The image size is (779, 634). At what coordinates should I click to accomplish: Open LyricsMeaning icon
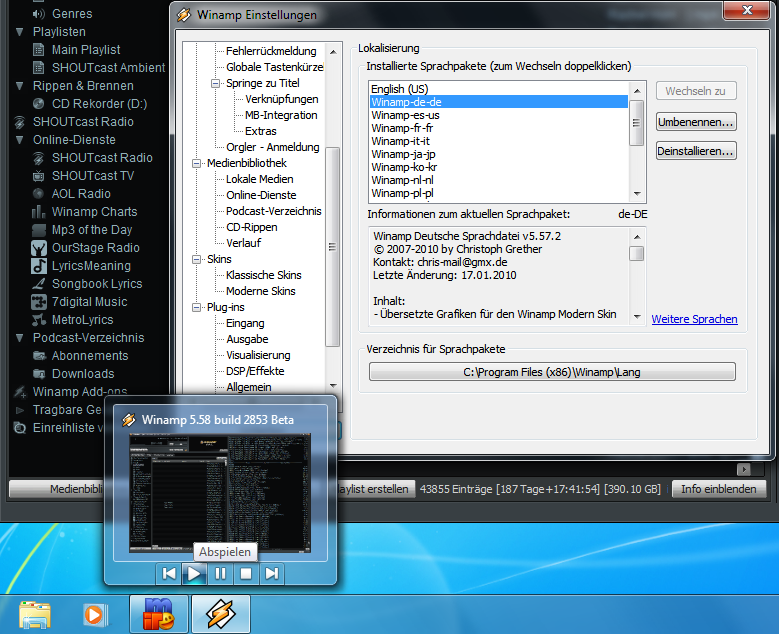(38, 266)
